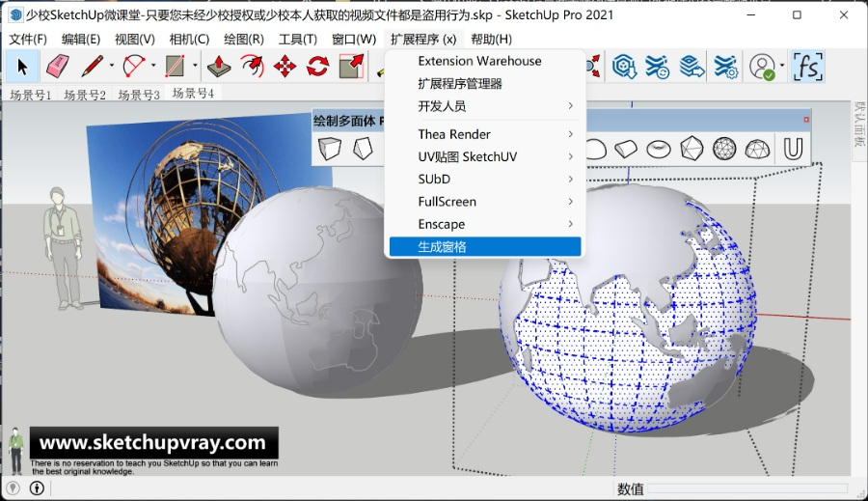Close the 绘制多面体 floating toolbar
Screen dimensions: 868x501
[806, 119]
